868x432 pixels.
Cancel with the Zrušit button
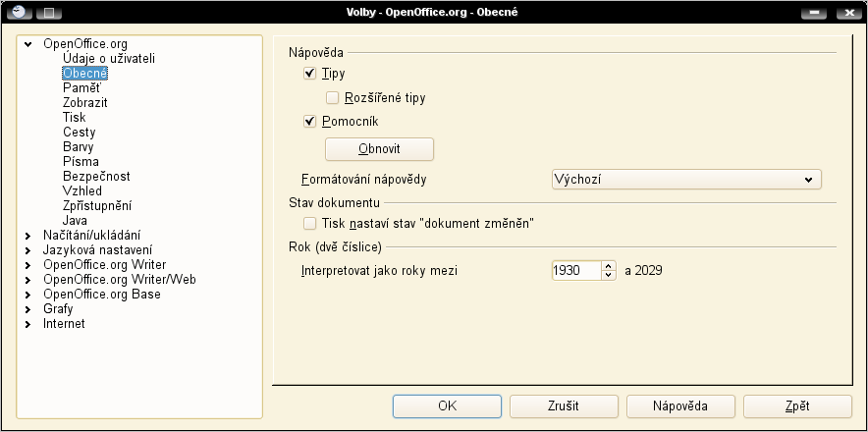[x=564, y=405]
